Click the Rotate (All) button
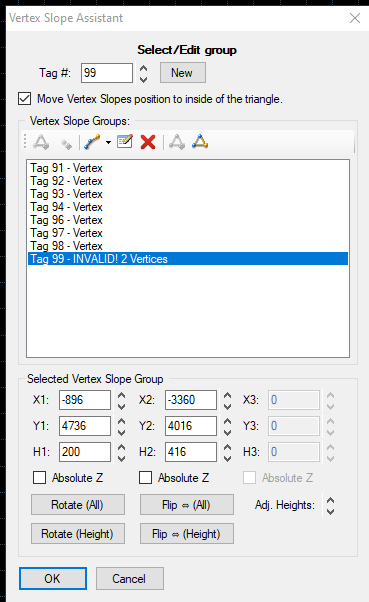The height and width of the screenshot is (602, 369). pyautogui.click(x=78, y=504)
